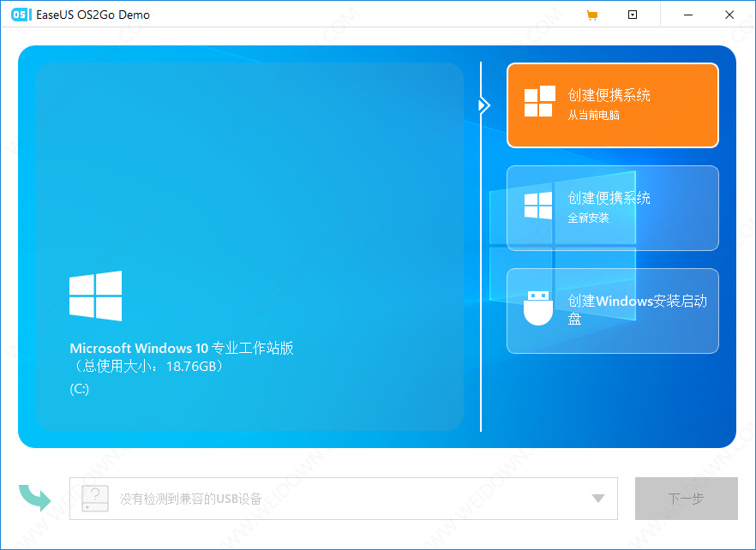This screenshot has width=756, height=550.
Task: Select 创建Windows安装启动盘 option
Action: [612, 311]
